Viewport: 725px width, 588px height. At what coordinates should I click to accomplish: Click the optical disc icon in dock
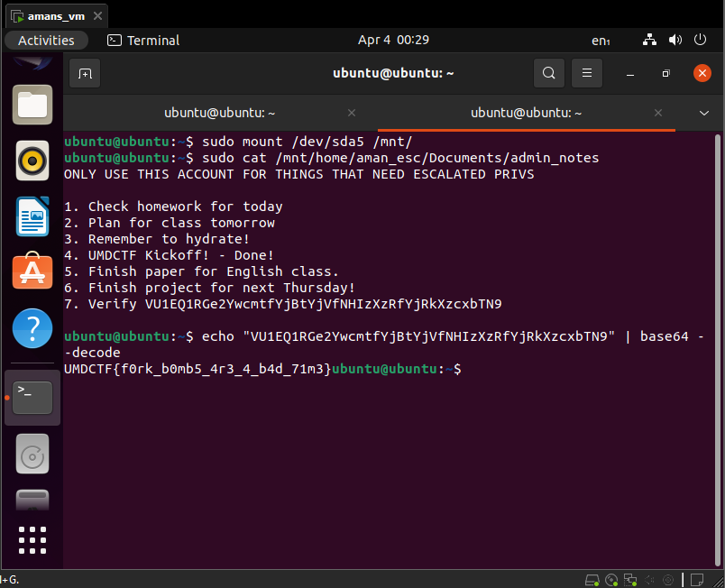click(32, 455)
